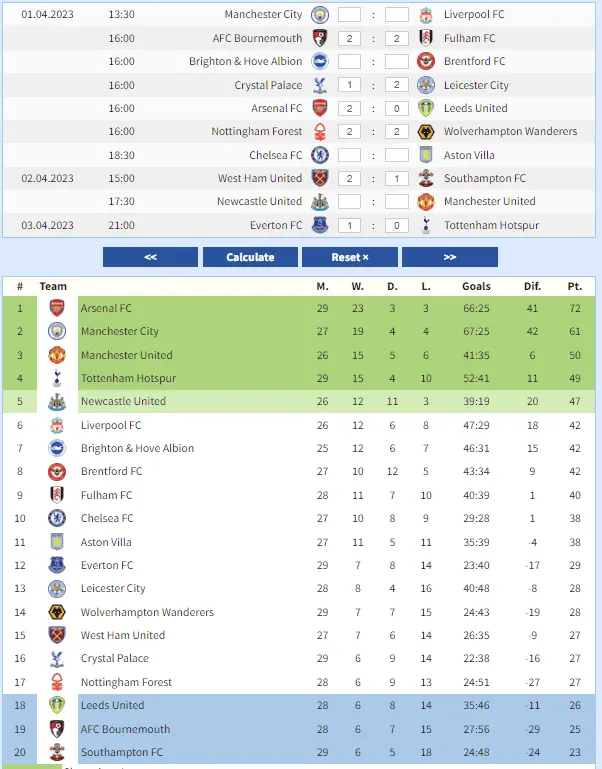
Task: Click Liverpool FC away score input box
Action: point(397,15)
